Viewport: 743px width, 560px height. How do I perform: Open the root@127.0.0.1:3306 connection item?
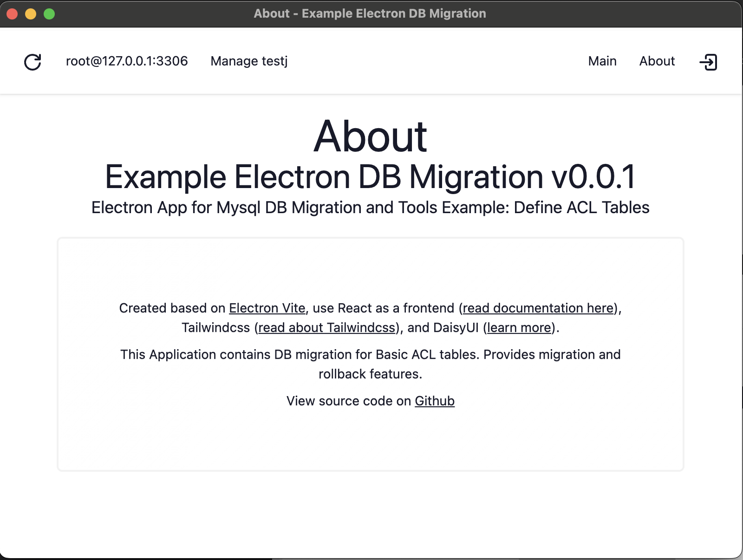pyautogui.click(x=127, y=61)
